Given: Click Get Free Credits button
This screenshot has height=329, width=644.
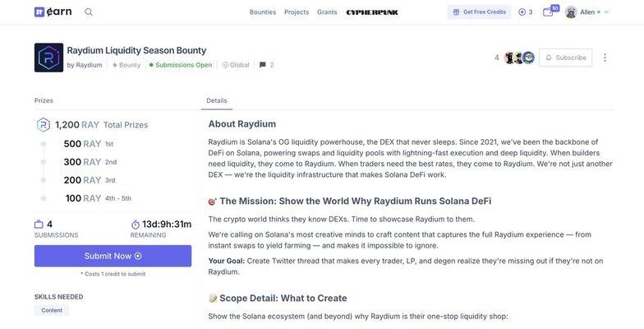Looking at the screenshot, I should [x=479, y=12].
